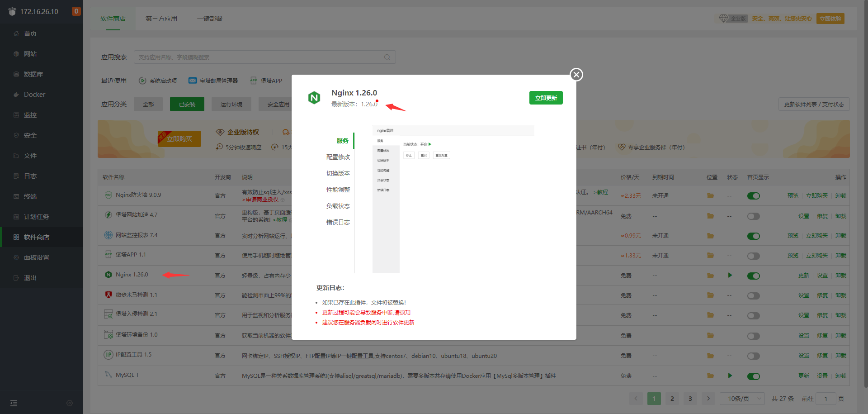This screenshot has height=414, width=868.
Task: Click 更新 link in MySQL row
Action: (804, 376)
